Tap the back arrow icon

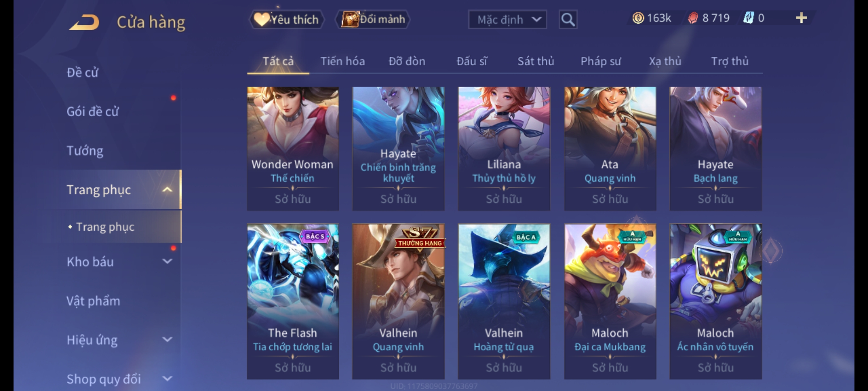pos(84,22)
